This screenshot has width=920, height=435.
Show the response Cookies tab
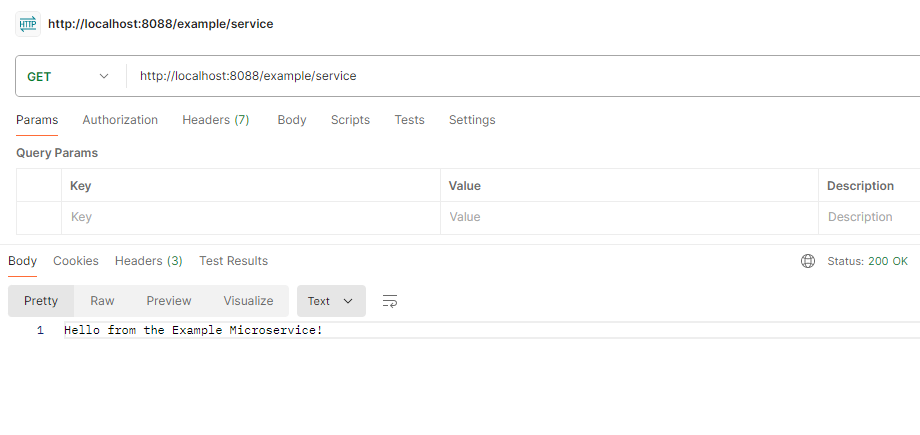tap(76, 261)
